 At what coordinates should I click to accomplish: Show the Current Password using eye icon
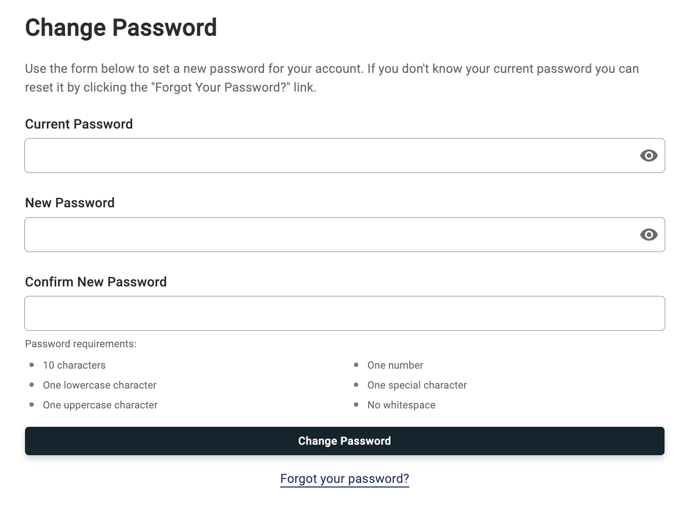649,155
